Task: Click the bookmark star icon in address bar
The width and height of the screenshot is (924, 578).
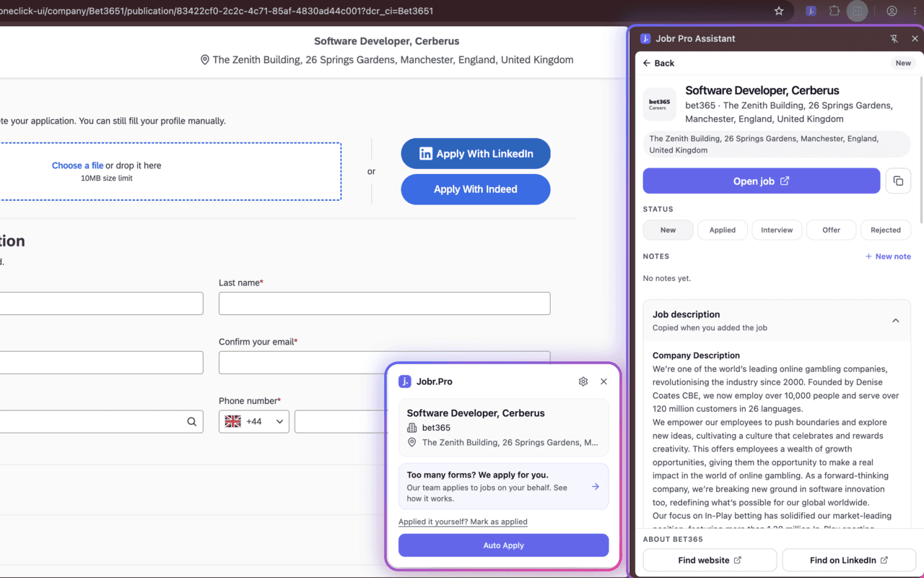Action: (779, 11)
